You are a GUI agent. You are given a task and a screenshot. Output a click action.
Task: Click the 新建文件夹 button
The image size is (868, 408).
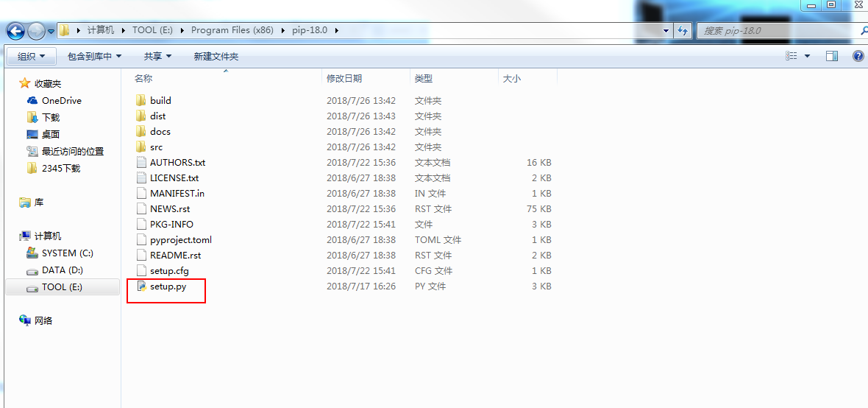coord(216,56)
